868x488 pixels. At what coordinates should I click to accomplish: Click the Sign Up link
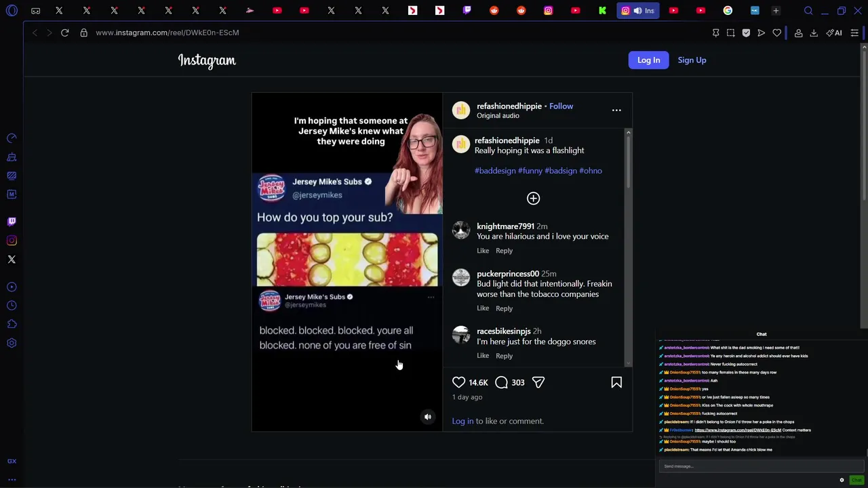(692, 60)
